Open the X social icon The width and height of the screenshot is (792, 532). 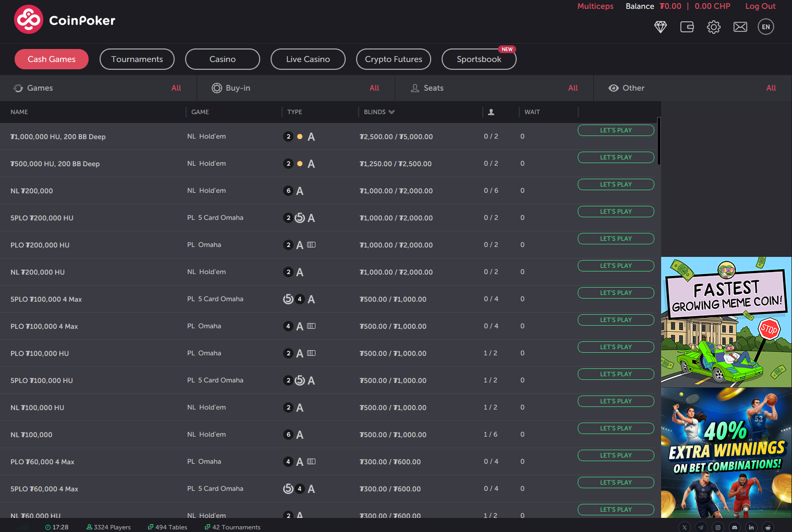pyautogui.click(x=685, y=527)
